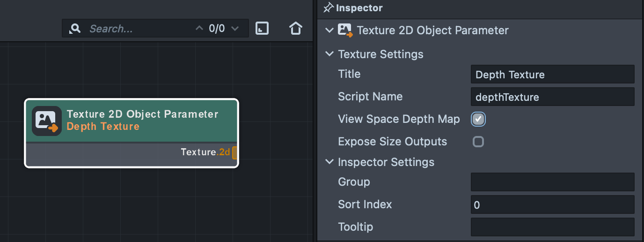Collapse the Texture Settings section
Screen dimensions: 644x242
click(x=329, y=54)
